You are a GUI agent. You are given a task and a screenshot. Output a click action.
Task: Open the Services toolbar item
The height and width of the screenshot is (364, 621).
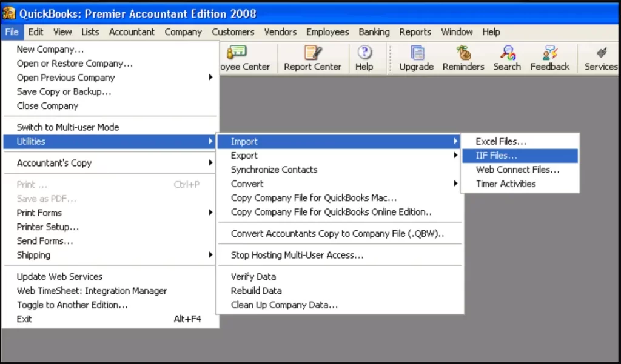pyautogui.click(x=601, y=58)
